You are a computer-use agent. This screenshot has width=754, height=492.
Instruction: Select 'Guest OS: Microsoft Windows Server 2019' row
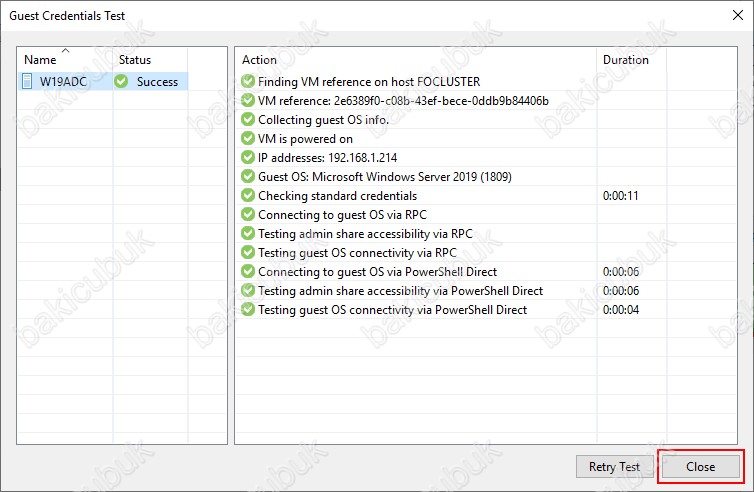385,177
